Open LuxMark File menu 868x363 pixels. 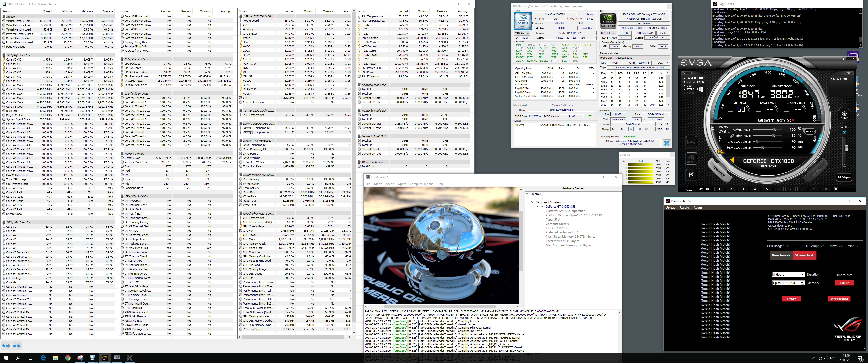(368, 184)
